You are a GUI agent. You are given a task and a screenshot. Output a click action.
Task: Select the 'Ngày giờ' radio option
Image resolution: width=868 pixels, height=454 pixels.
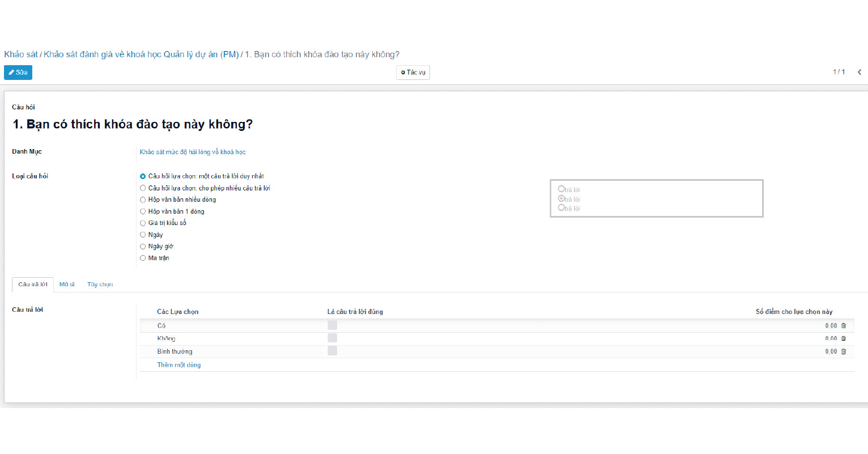coord(143,247)
